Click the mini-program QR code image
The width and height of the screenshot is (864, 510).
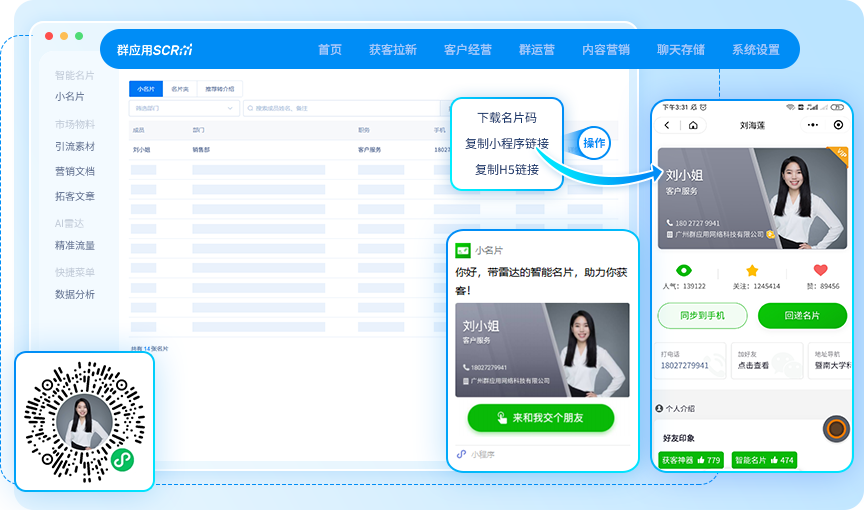coord(84,420)
